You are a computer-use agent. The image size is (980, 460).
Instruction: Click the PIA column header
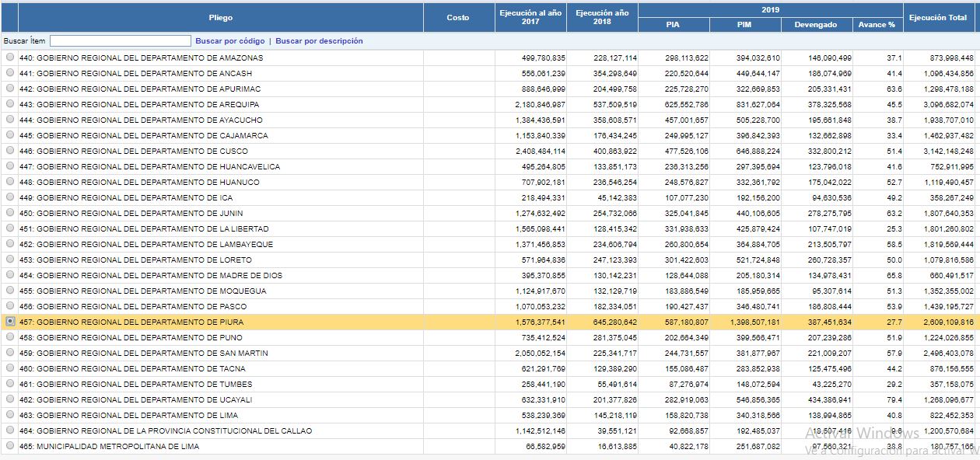pyautogui.click(x=673, y=25)
